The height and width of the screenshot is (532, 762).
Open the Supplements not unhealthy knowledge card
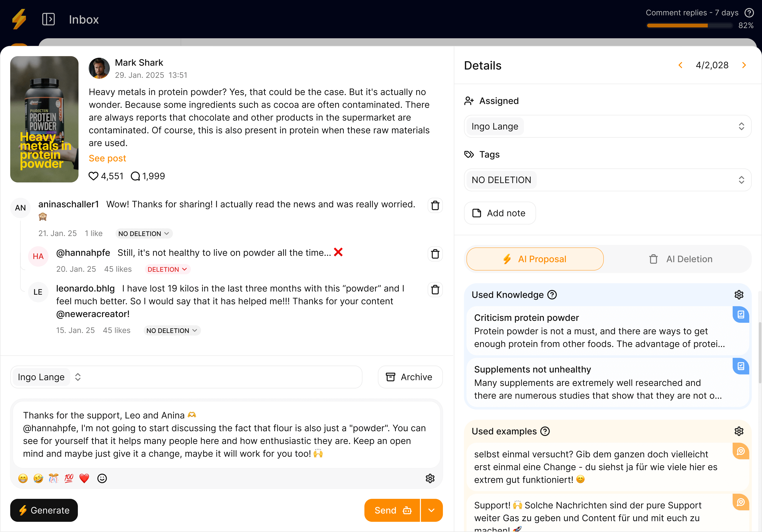click(608, 382)
